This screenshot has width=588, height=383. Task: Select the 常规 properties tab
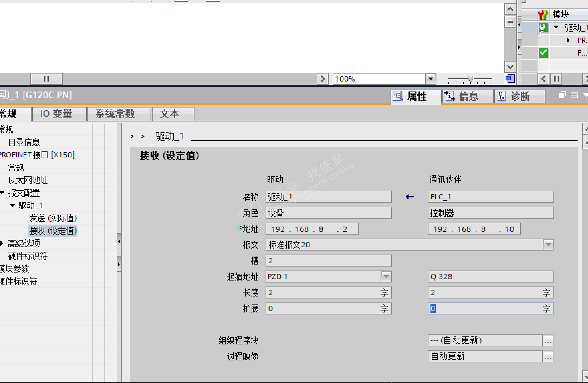pyautogui.click(x=15, y=114)
